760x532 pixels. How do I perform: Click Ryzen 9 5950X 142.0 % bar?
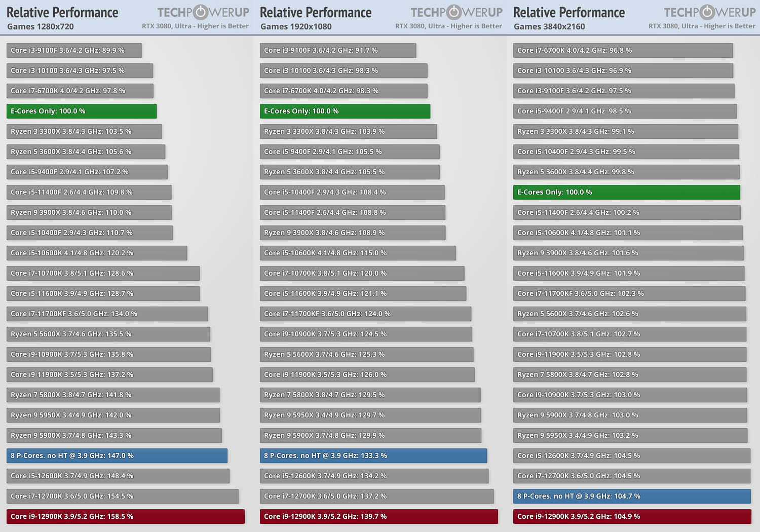coord(113,415)
